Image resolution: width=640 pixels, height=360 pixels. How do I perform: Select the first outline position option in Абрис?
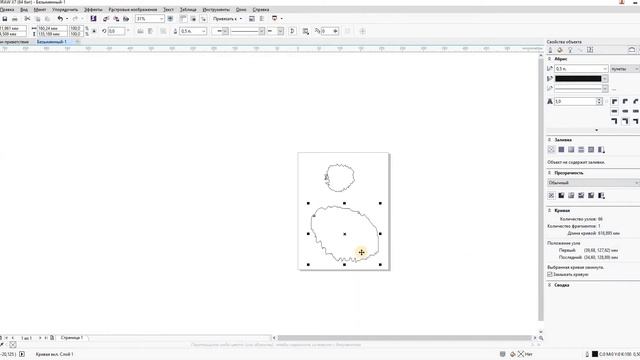pyautogui.click(x=615, y=121)
